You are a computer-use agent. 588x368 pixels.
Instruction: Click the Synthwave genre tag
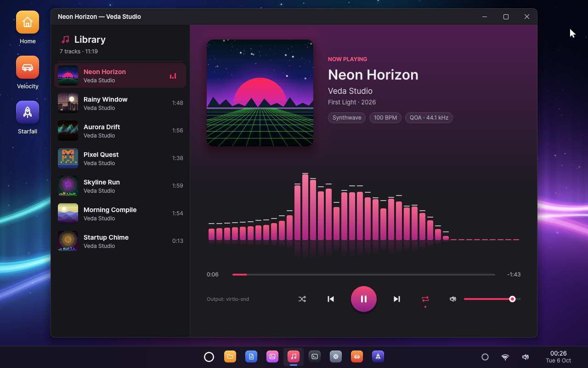(x=347, y=118)
